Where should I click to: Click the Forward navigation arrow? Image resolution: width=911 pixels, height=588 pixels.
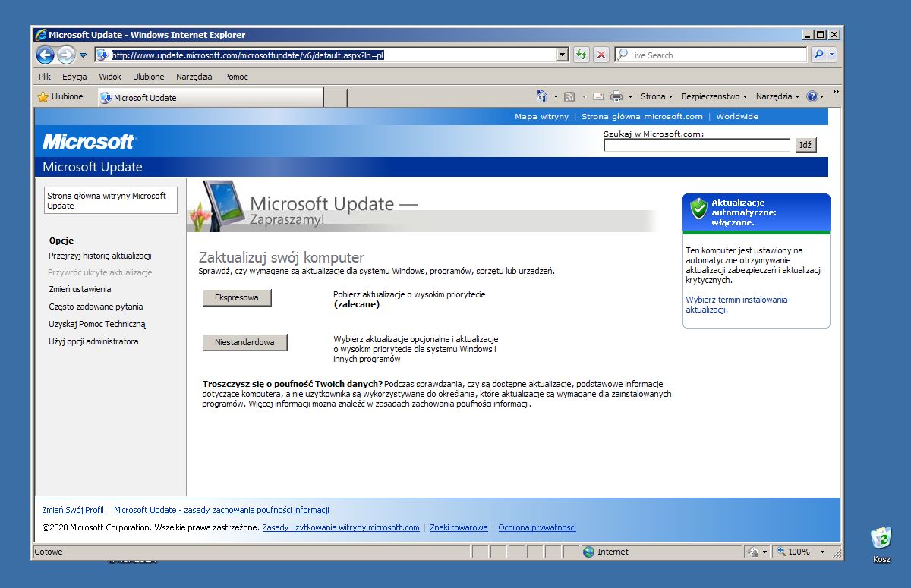pos(66,55)
